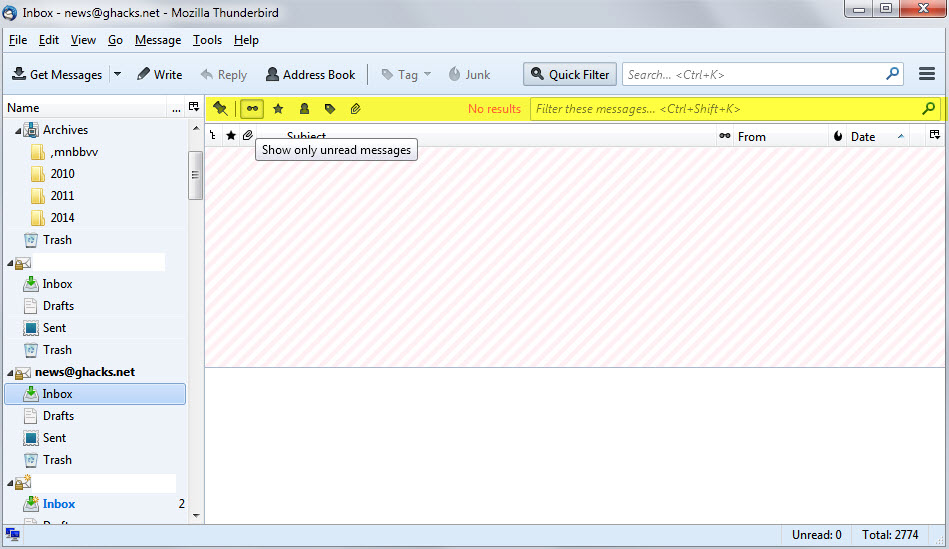Select the 2010 archive folder
This screenshot has width=949, height=549.
tap(62, 174)
